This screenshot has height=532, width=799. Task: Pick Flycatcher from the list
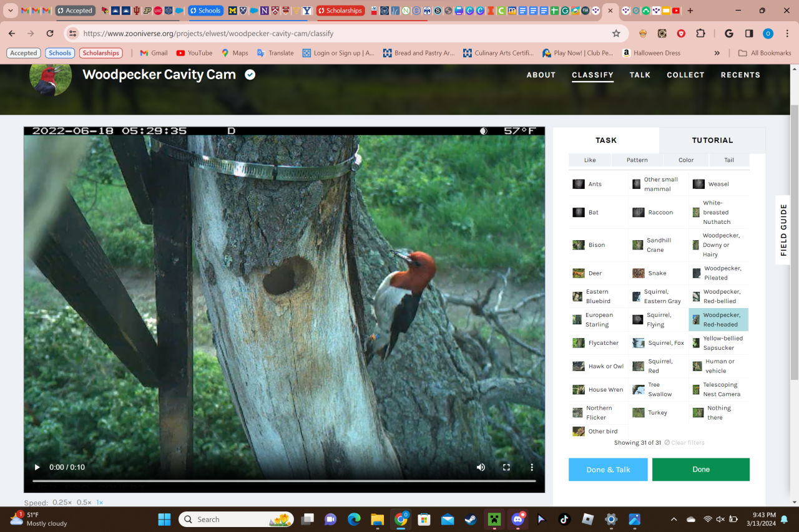(x=598, y=343)
